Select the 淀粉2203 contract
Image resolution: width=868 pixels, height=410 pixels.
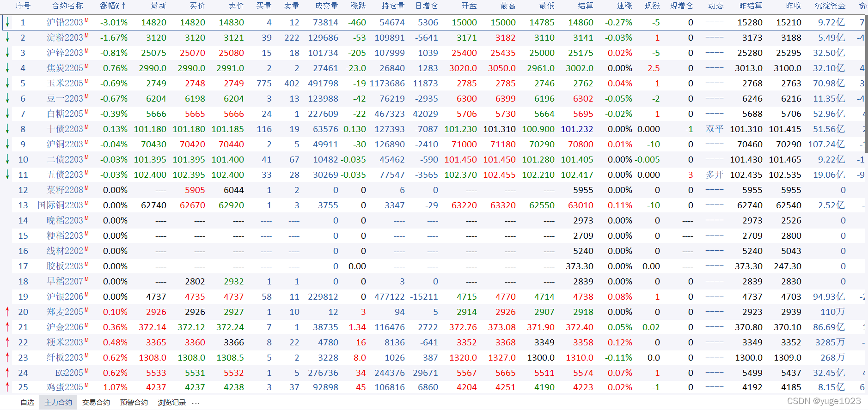point(65,37)
